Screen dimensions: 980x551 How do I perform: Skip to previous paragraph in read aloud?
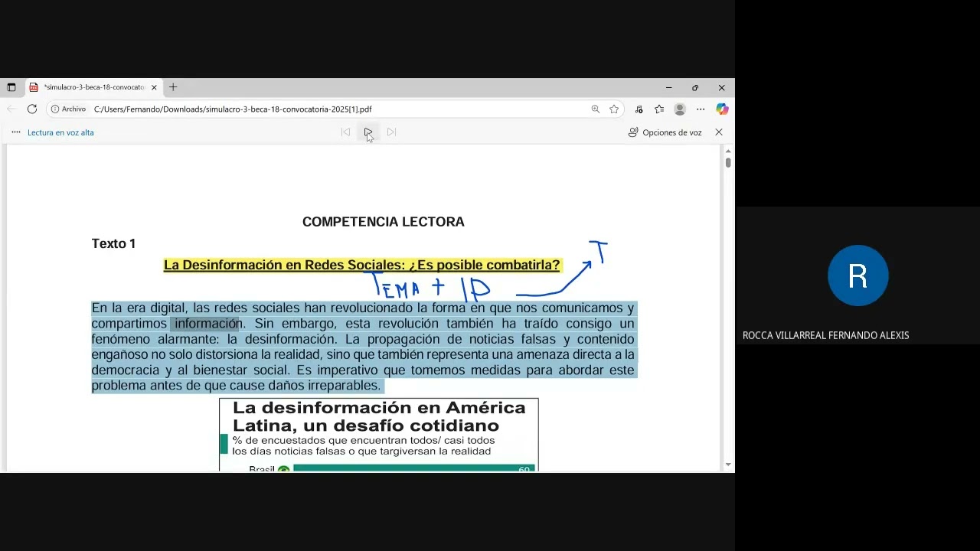pos(345,132)
